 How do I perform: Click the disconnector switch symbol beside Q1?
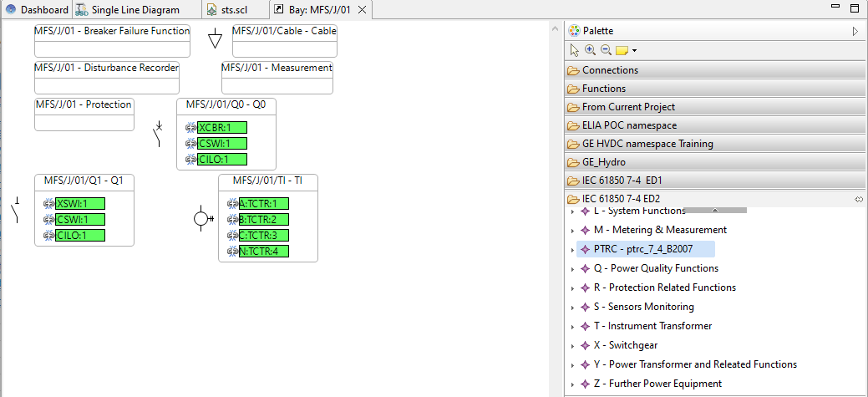15,211
